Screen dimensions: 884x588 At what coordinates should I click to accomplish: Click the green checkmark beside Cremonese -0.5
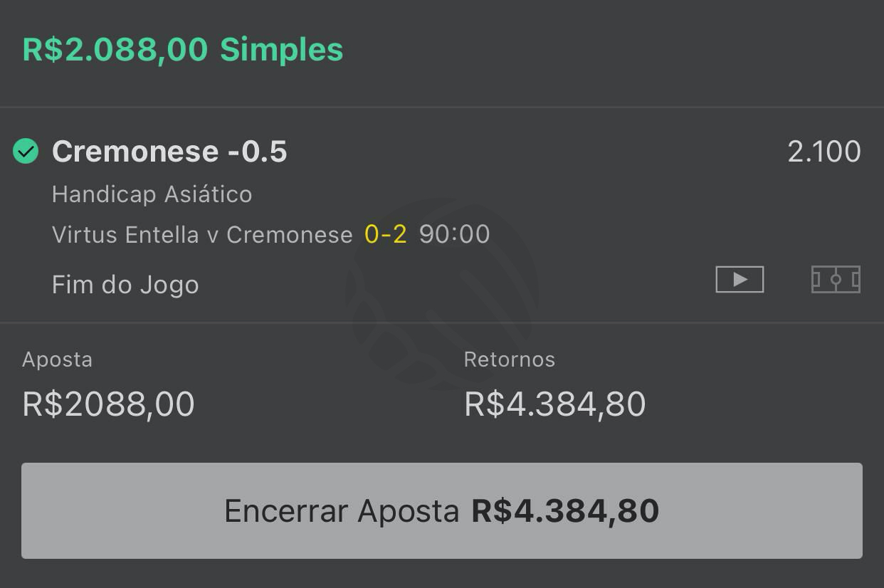pos(26,151)
